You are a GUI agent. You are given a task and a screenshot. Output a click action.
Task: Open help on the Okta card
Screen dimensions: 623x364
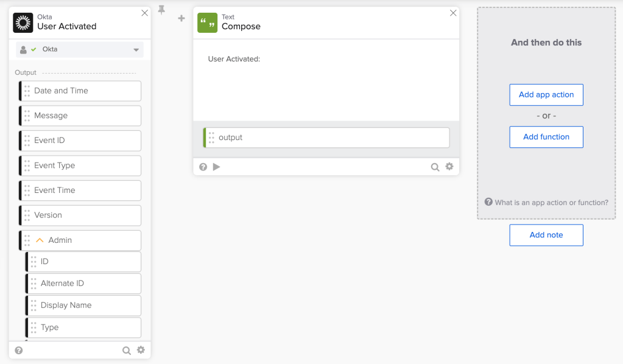point(19,350)
